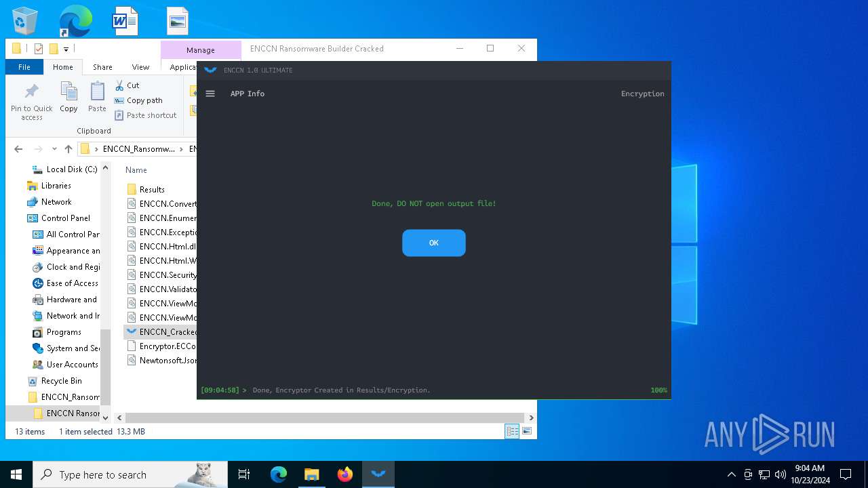The width and height of the screenshot is (868, 488).
Task: Switch to large icons view
Action: 526,431
